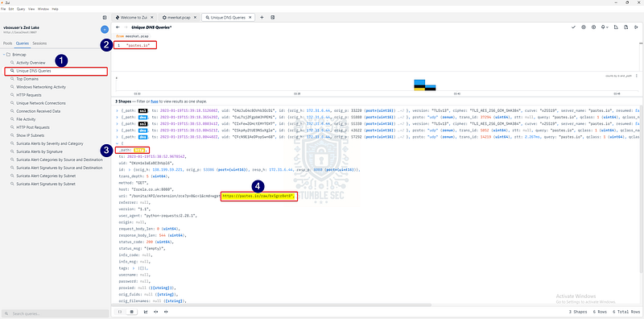The height and width of the screenshot is (319, 644).
Task: Open the File menu
Action: [3, 9]
